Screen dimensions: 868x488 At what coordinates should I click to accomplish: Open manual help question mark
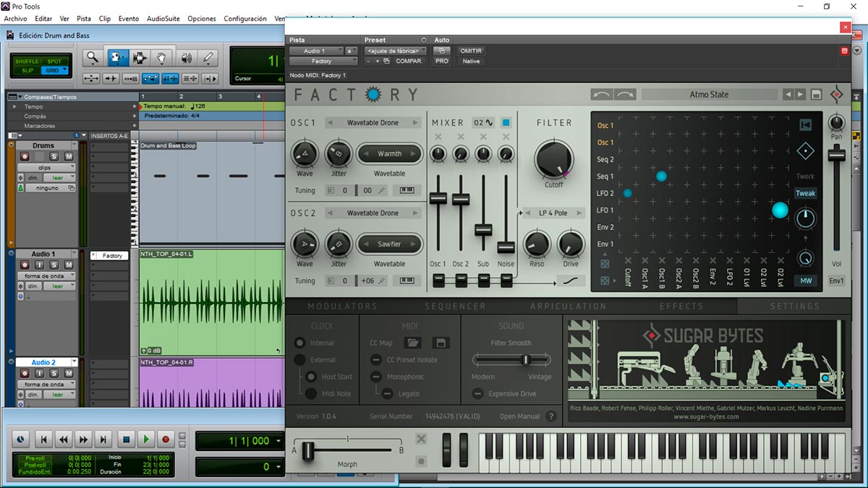tap(551, 416)
